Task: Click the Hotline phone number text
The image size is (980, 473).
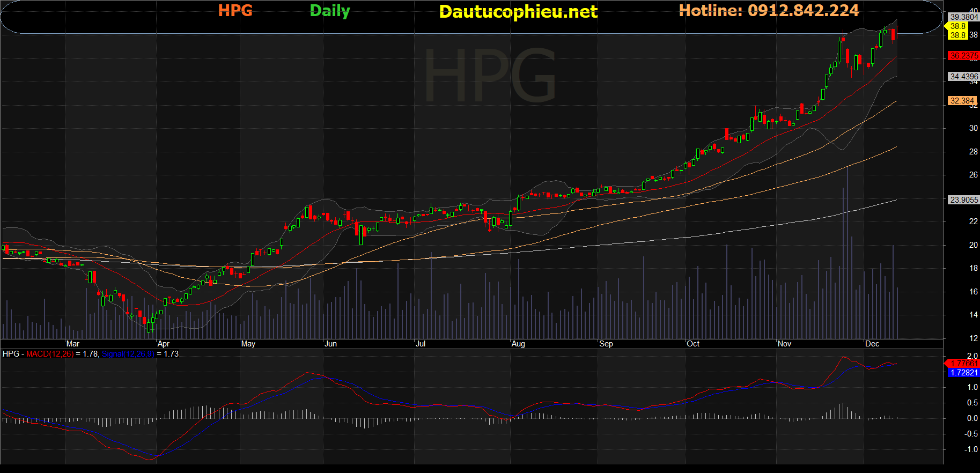Action: pos(769,11)
